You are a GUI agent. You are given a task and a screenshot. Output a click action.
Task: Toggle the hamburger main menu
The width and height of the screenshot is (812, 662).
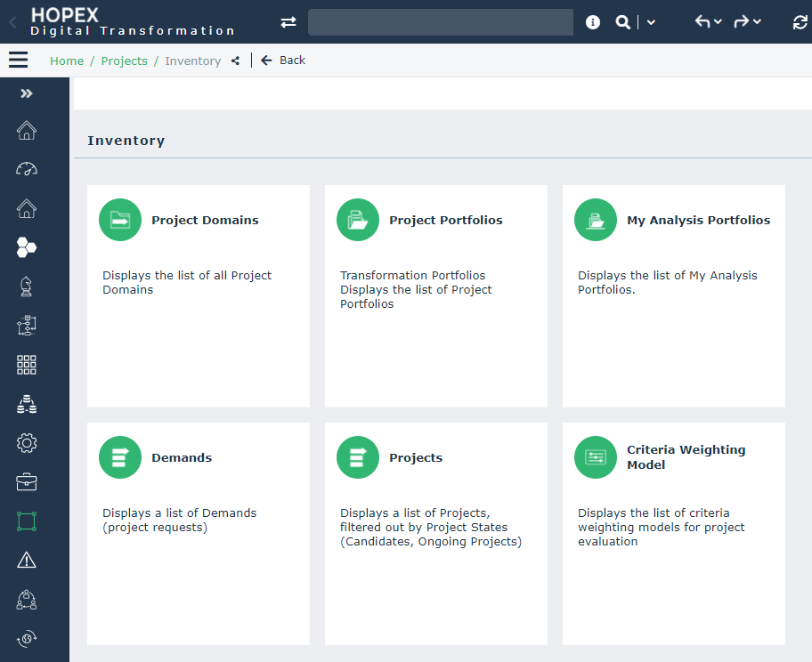pos(18,60)
